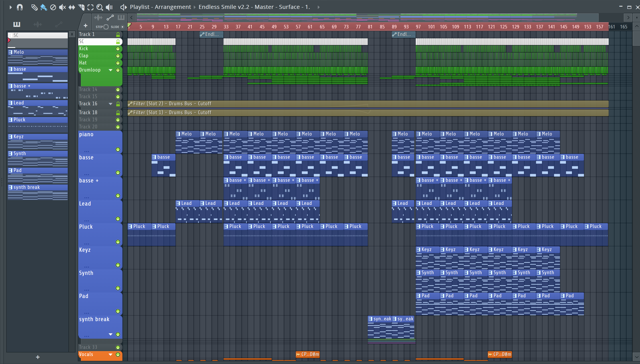Click the lock icon on Track 1

pos(118,34)
